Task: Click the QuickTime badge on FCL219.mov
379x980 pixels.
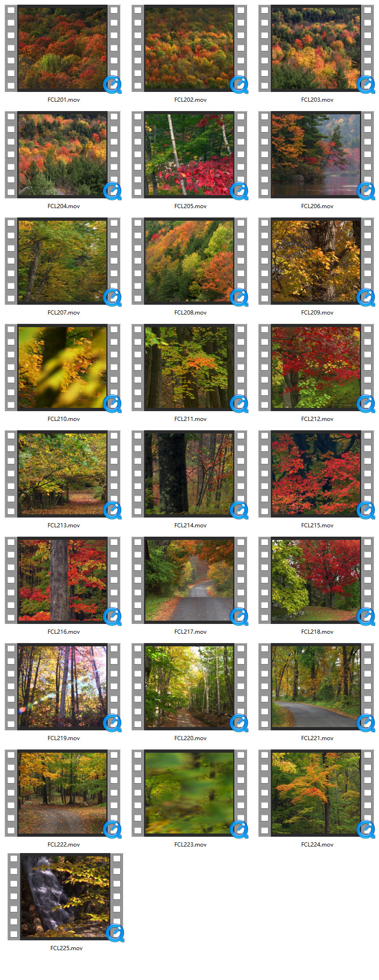Action: [112, 723]
